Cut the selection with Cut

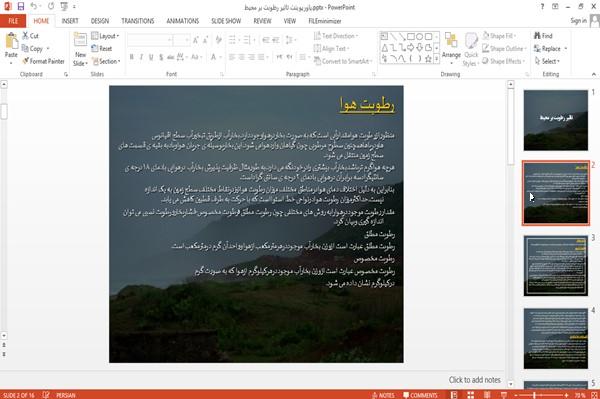30,36
